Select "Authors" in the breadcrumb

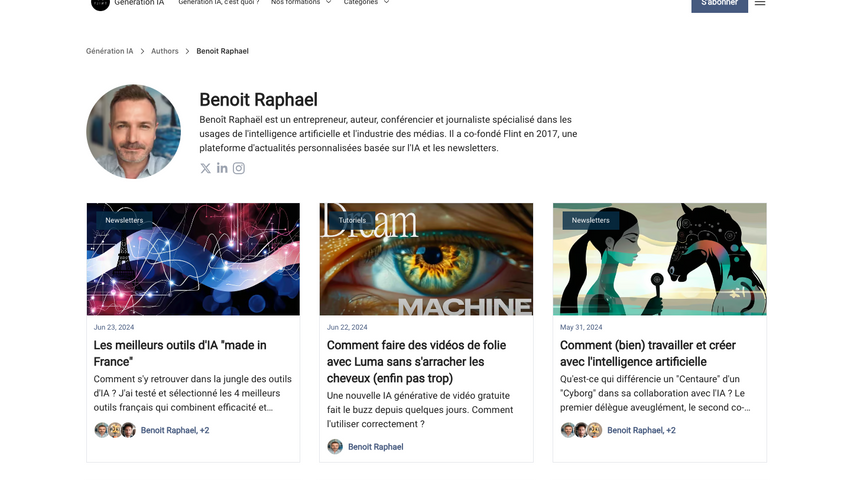165,51
